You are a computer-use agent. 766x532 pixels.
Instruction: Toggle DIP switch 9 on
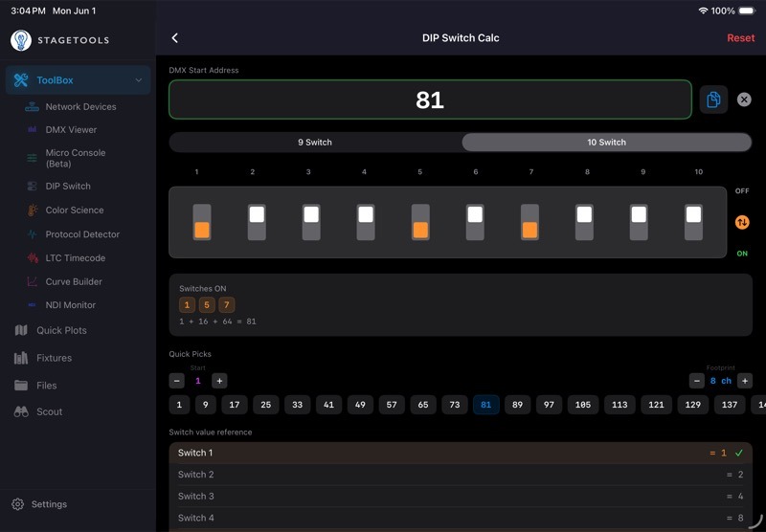tap(639, 222)
